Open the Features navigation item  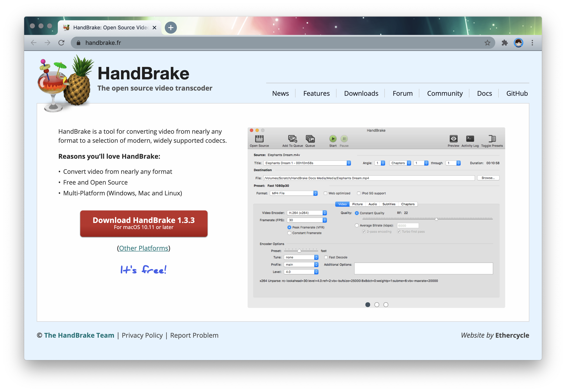[x=316, y=93]
